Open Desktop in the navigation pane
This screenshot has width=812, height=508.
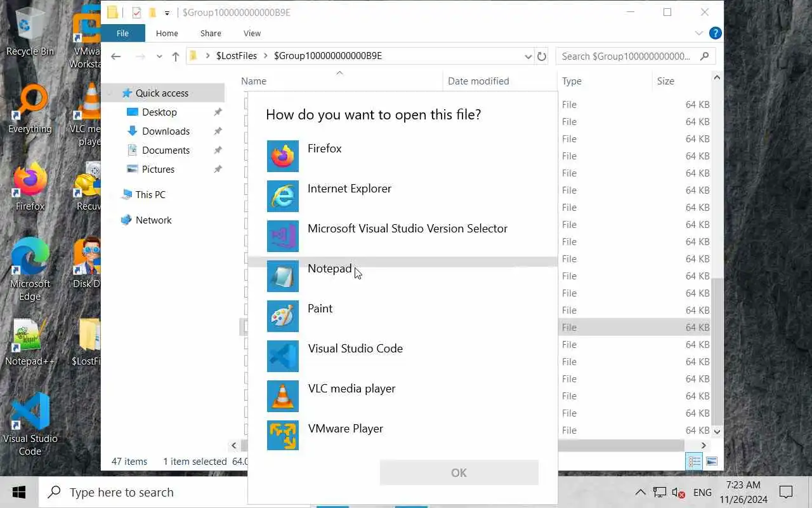click(x=159, y=112)
